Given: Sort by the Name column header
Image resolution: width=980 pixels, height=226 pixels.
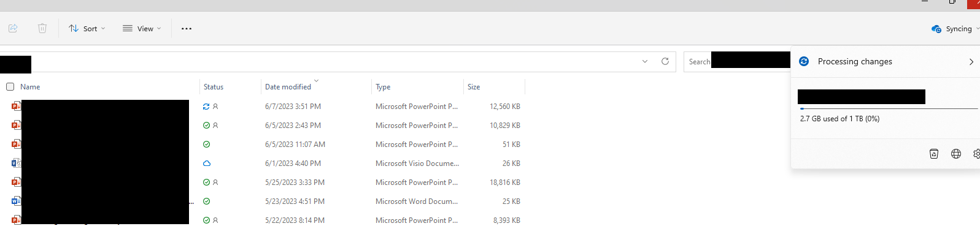Looking at the screenshot, I should [30, 87].
